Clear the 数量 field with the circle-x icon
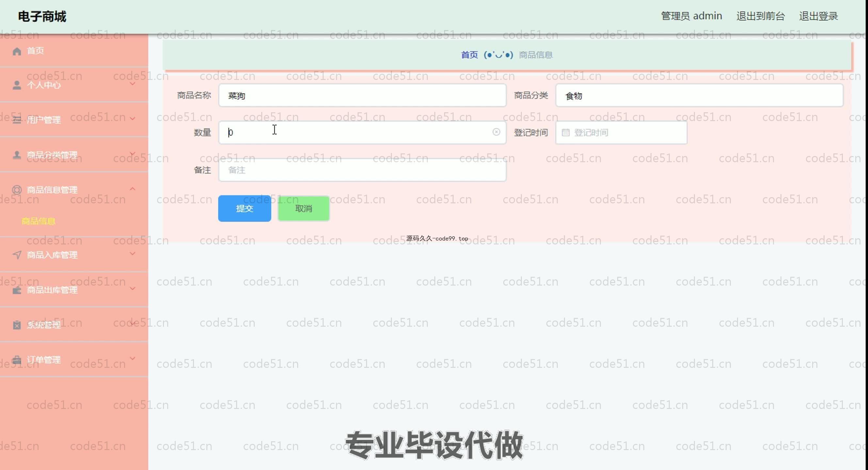 point(496,132)
